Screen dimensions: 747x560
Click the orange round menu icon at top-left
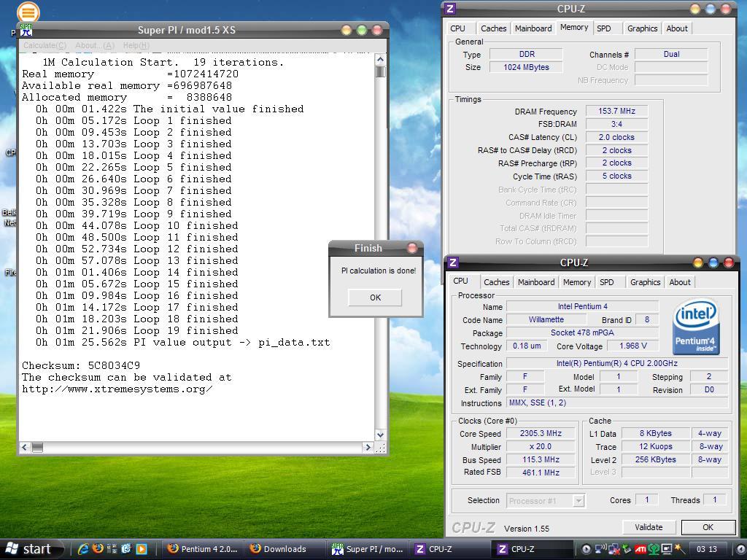click(x=28, y=12)
